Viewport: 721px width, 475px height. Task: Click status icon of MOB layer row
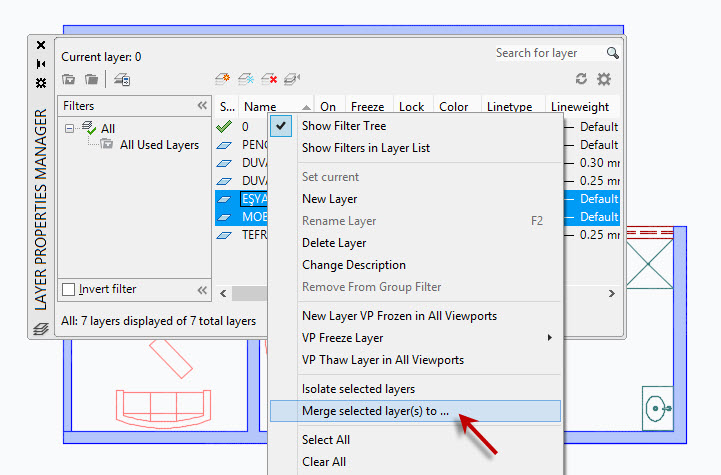(x=224, y=217)
